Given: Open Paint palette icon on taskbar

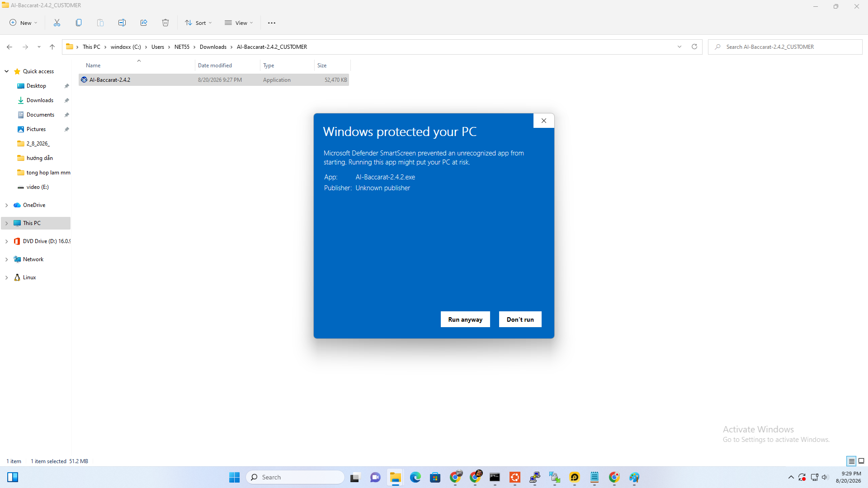Looking at the screenshot, I should [634, 477].
